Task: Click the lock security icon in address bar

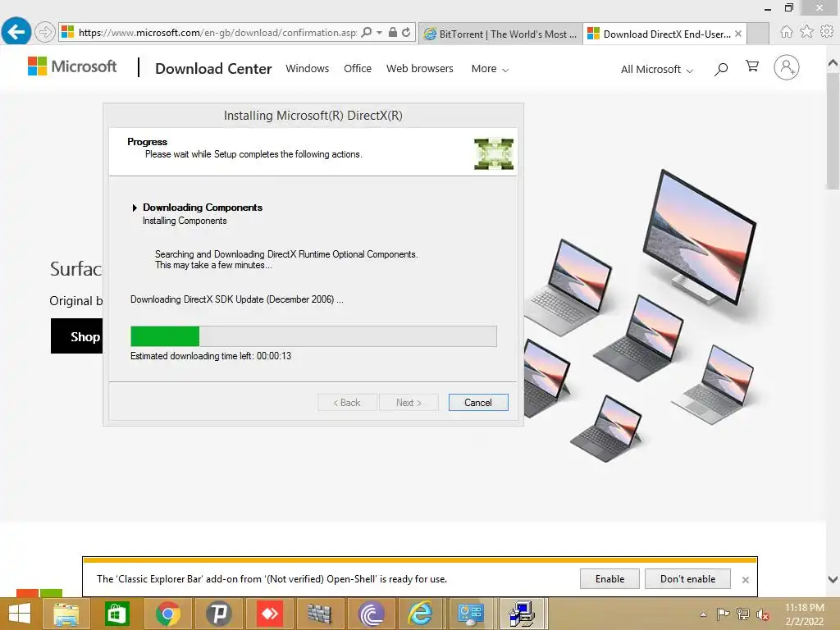Action: click(x=393, y=33)
